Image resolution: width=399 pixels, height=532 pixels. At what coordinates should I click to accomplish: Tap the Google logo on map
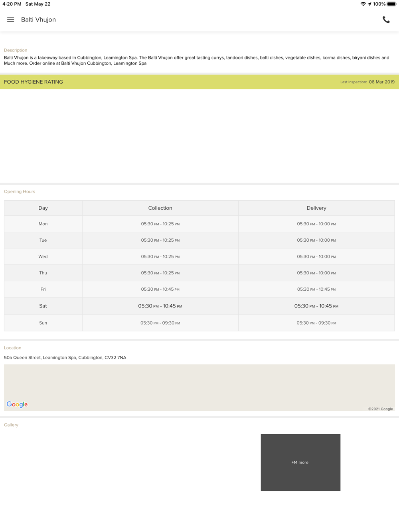17,404
